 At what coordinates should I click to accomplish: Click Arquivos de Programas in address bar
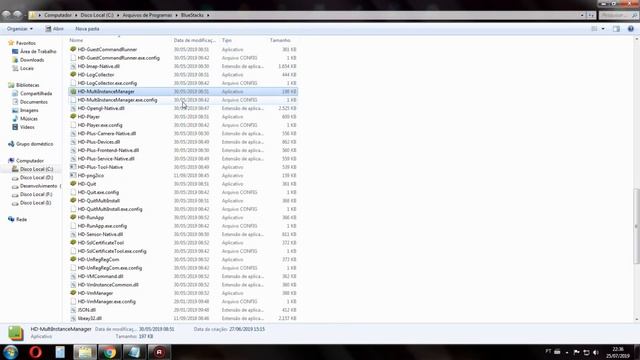(x=147, y=15)
